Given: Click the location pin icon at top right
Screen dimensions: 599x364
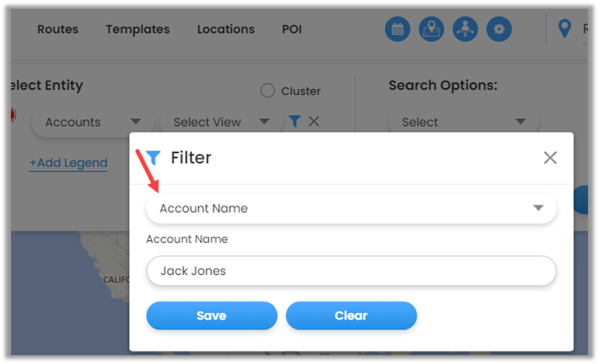Looking at the screenshot, I should (564, 29).
